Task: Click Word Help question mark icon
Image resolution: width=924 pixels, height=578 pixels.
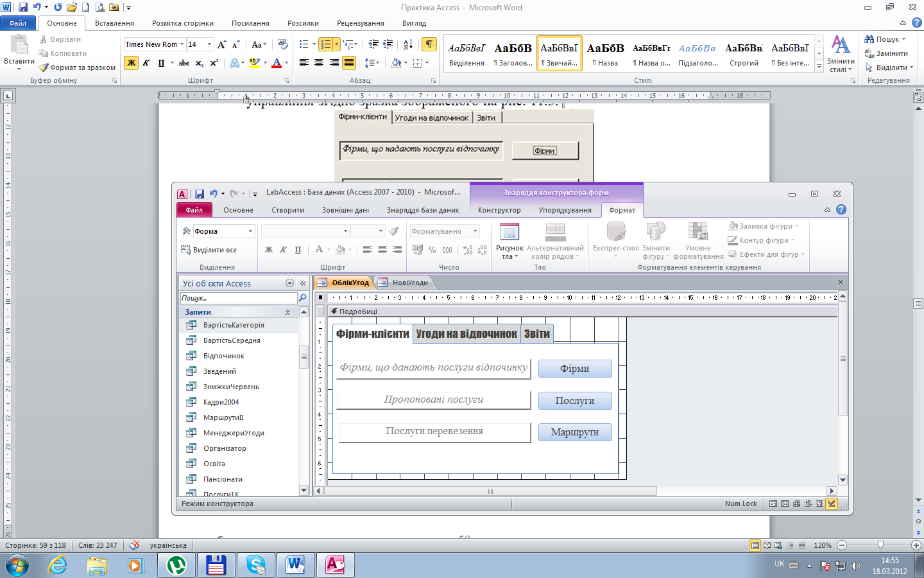Action: [917, 22]
